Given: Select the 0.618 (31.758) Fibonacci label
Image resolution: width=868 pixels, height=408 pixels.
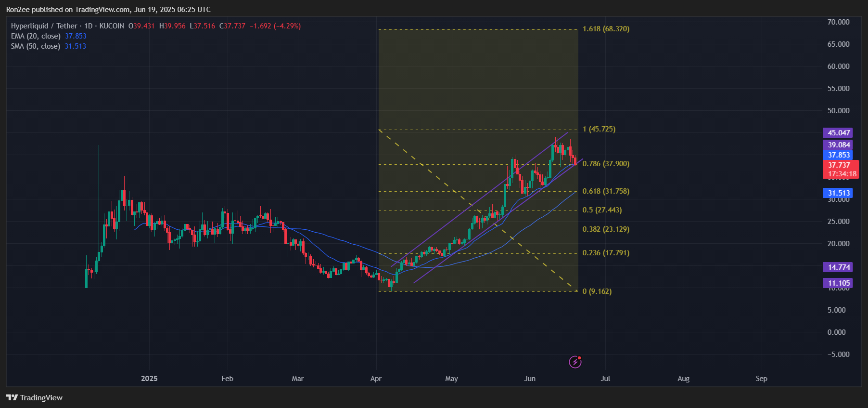Looking at the screenshot, I should tap(606, 191).
